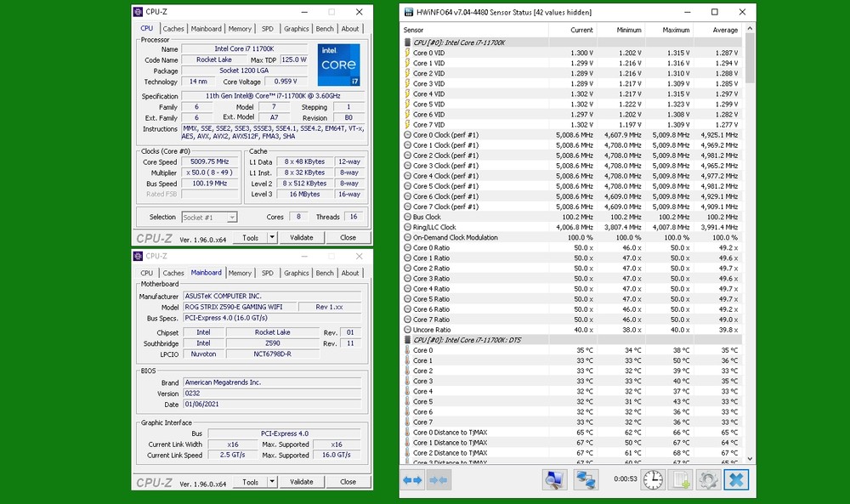850x504 pixels.
Task: Open Tools dropdown arrow in Mainboard tab window
Action: pos(273,482)
